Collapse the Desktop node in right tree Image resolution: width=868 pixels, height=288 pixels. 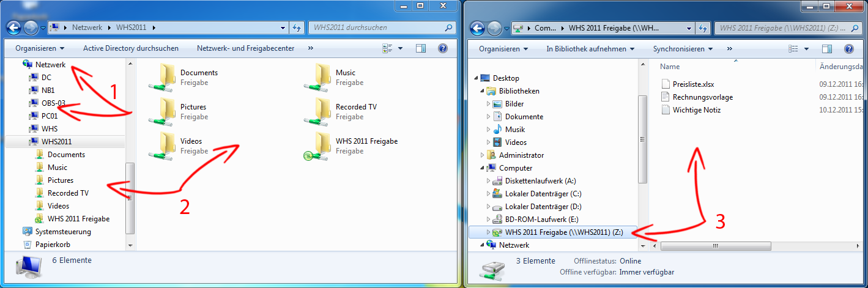point(476,78)
